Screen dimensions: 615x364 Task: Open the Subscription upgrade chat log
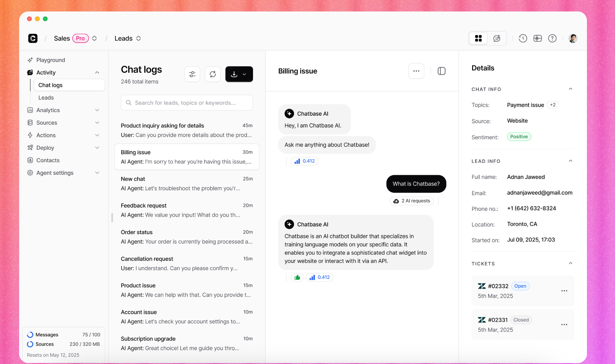coord(187,343)
